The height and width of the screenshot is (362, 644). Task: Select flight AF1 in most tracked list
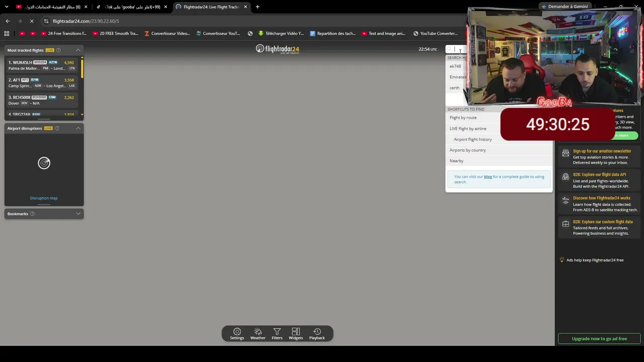pyautogui.click(x=42, y=83)
